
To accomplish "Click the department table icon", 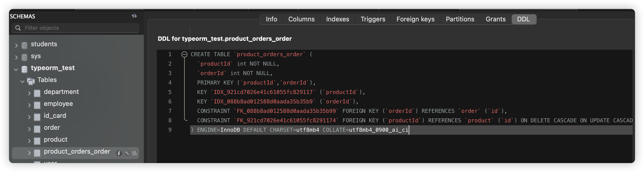I will [37, 93].
